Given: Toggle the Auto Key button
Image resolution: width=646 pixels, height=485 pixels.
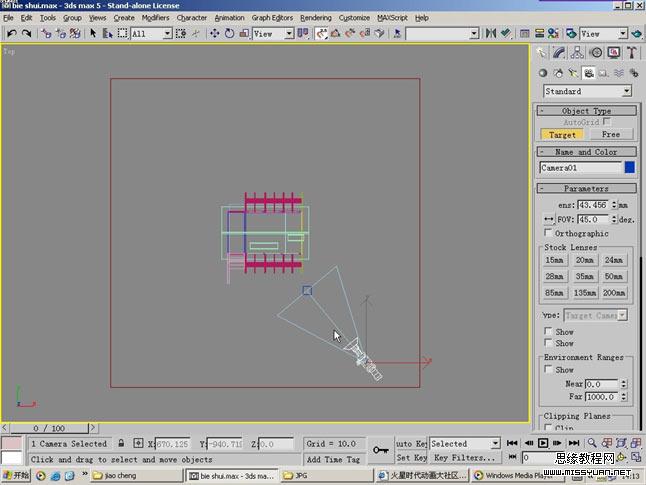Looking at the screenshot, I should [x=411, y=443].
